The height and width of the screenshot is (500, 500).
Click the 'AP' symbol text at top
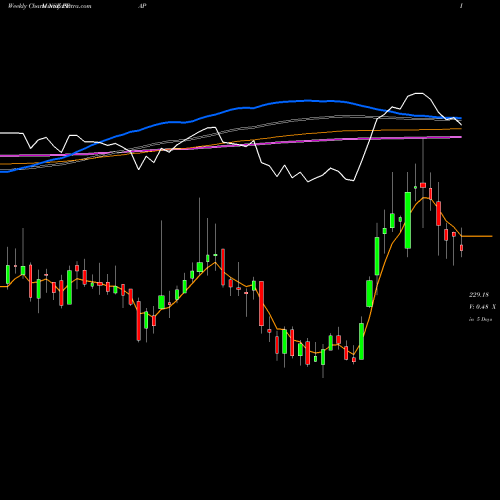point(142,6)
